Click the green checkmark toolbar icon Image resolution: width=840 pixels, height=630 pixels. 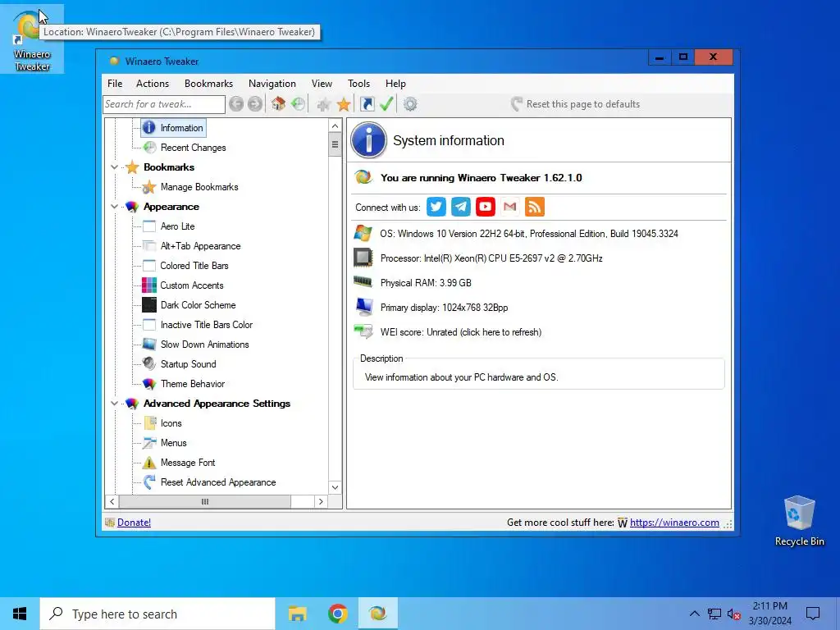(x=386, y=104)
